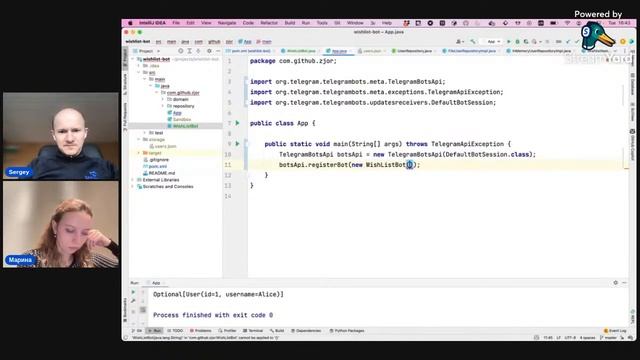Image resolution: width=640 pixels, height=360 pixels.
Task: Click inside WishListBot() parentheses in editor
Action: (409, 164)
